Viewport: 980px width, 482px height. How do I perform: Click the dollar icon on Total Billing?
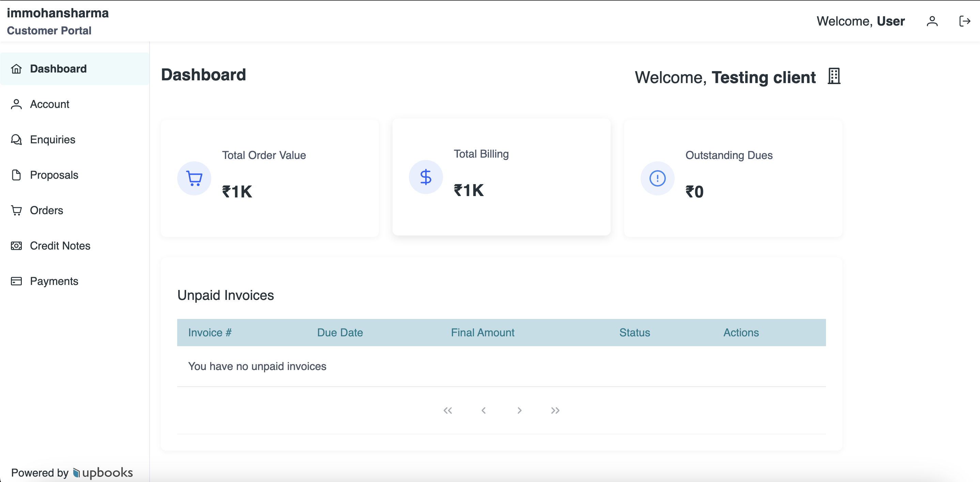point(425,177)
